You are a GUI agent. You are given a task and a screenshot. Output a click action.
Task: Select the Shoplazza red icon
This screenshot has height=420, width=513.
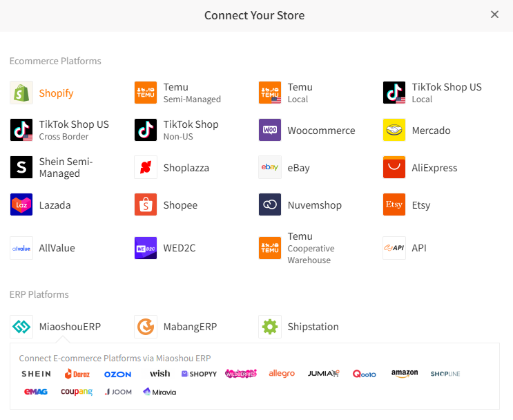pos(146,167)
